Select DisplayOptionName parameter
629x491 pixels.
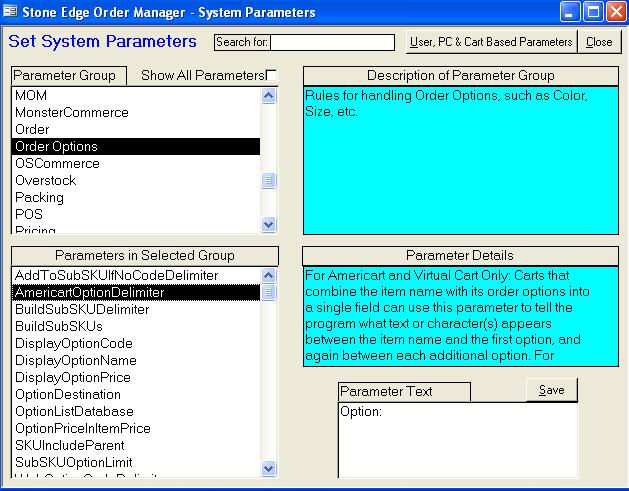[136, 360]
